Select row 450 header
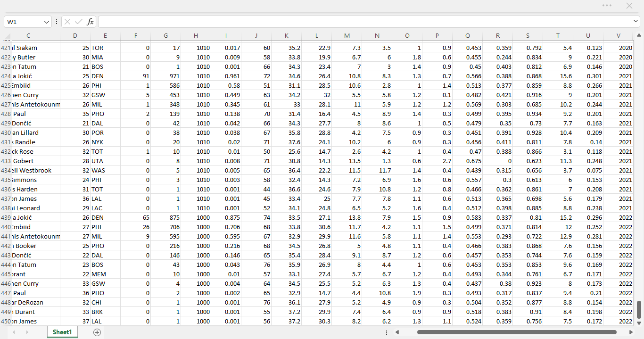644x339 pixels. [x=6, y=321]
